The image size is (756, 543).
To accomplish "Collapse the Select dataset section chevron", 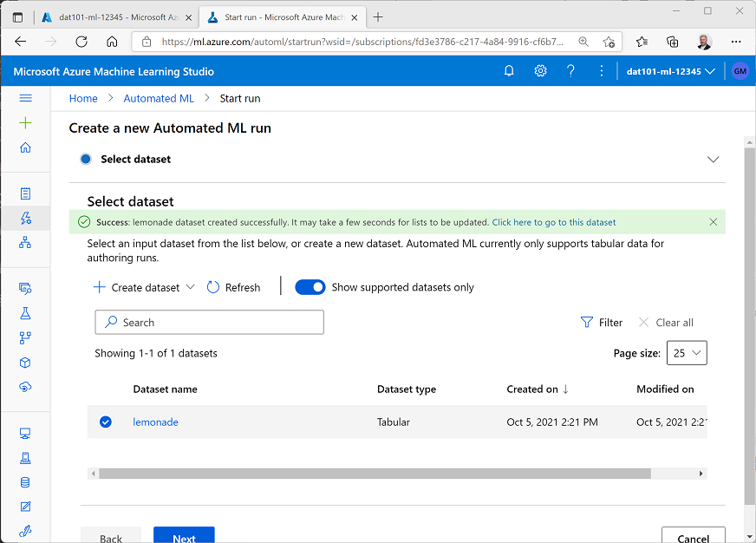I will [x=713, y=160].
